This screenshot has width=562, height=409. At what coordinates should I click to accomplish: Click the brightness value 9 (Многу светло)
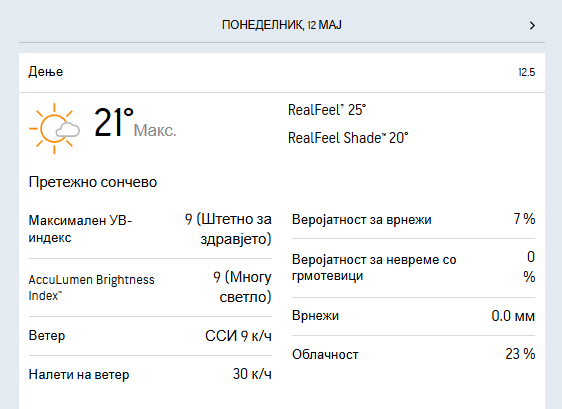(242, 287)
